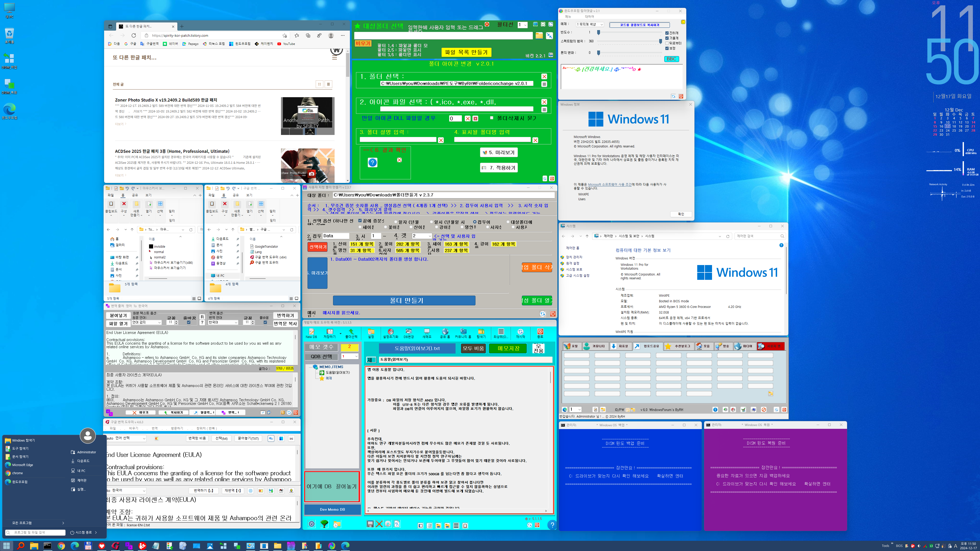Click bookmark star icon in Edge address bar
Image resolution: width=980 pixels, height=551 pixels.
(x=285, y=35)
